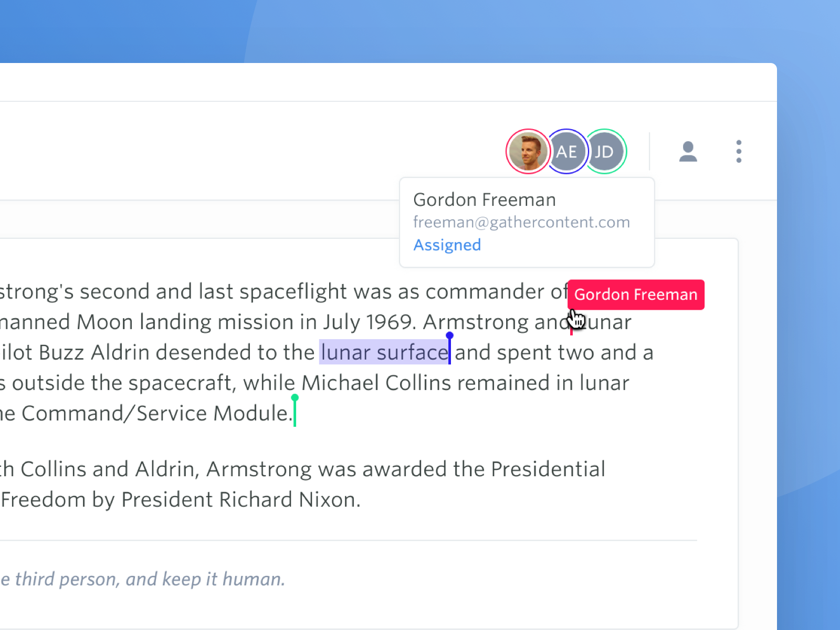Click the freeman@gathercontent.com email address

coord(521,222)
